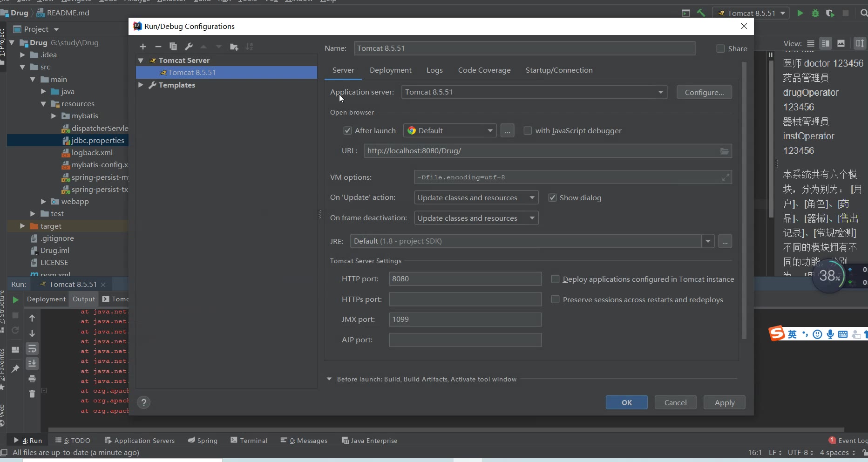Run with coverage icon in the toolbar

tap(830, 13)
